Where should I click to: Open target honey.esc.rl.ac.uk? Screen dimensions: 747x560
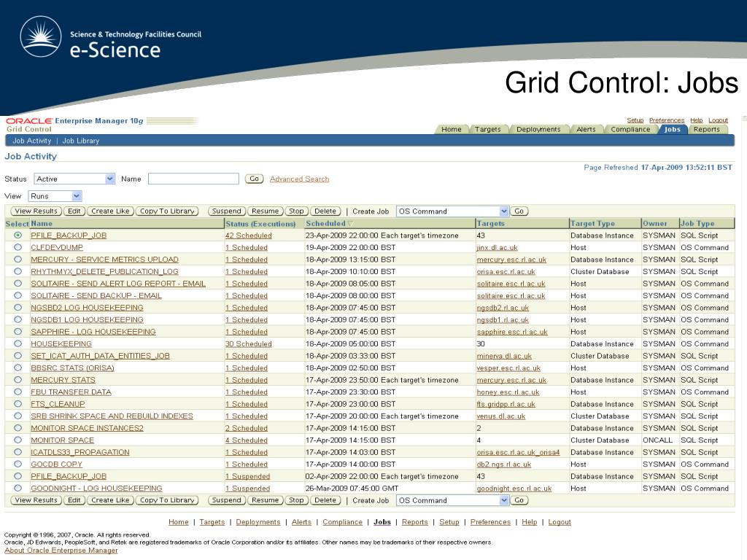click(x=508, y=392)
